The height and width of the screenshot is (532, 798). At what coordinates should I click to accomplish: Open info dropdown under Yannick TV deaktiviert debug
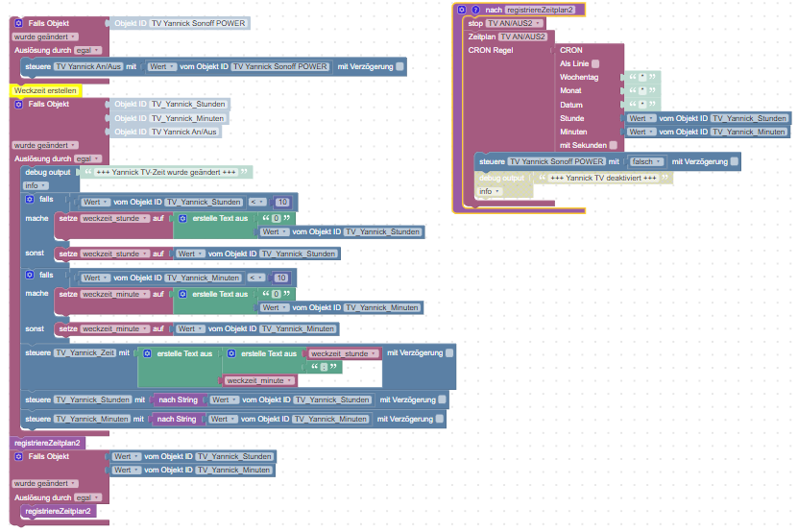pyautogui.click(x=490, y=191)
